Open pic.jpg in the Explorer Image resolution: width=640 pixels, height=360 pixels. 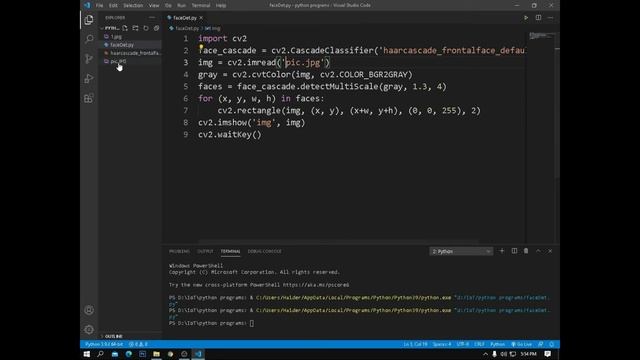pos(118,61)
